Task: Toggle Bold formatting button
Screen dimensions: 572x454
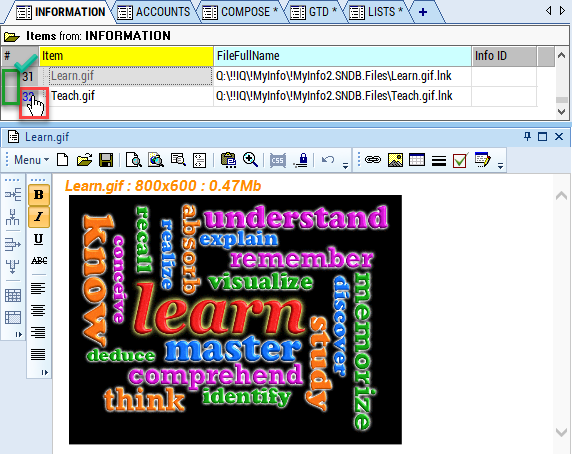Action: 39,195
